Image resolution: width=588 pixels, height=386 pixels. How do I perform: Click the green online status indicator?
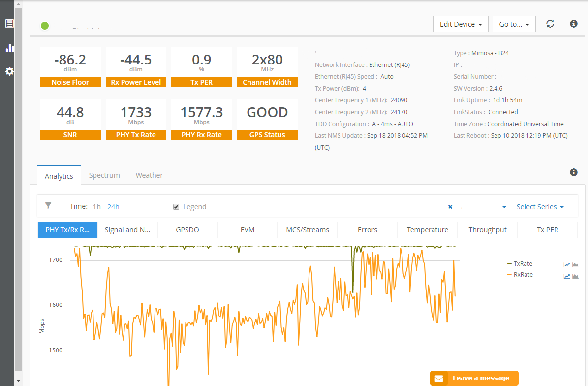coord(45,26)
